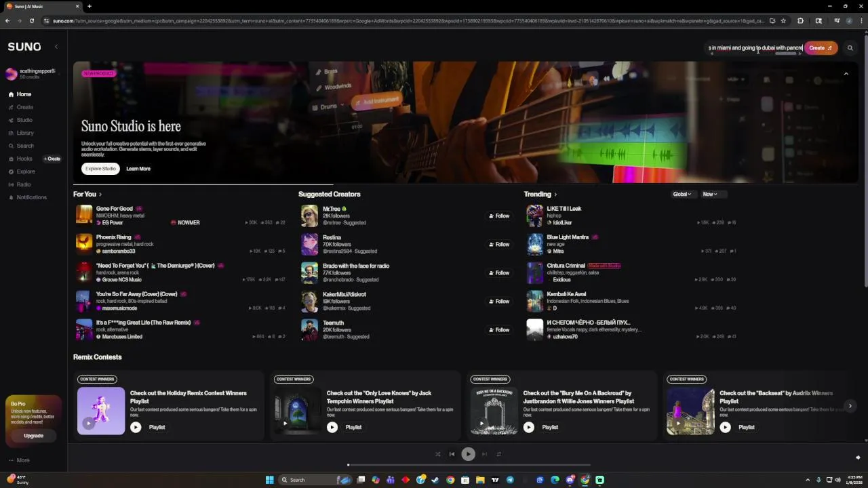The width and height of the screenshot is (868, 488).
Task: Open the LIKE Till I Leak trending song
Action: [x=564, y=209]
